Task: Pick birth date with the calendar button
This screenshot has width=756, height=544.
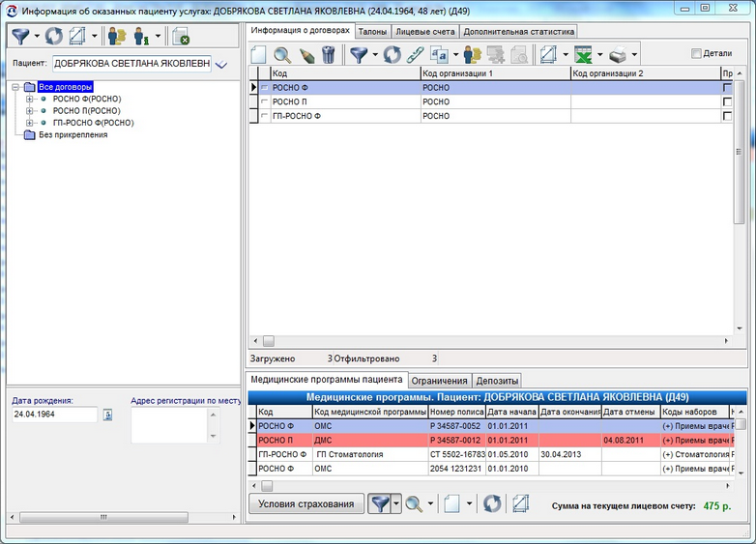Action: 108,415
